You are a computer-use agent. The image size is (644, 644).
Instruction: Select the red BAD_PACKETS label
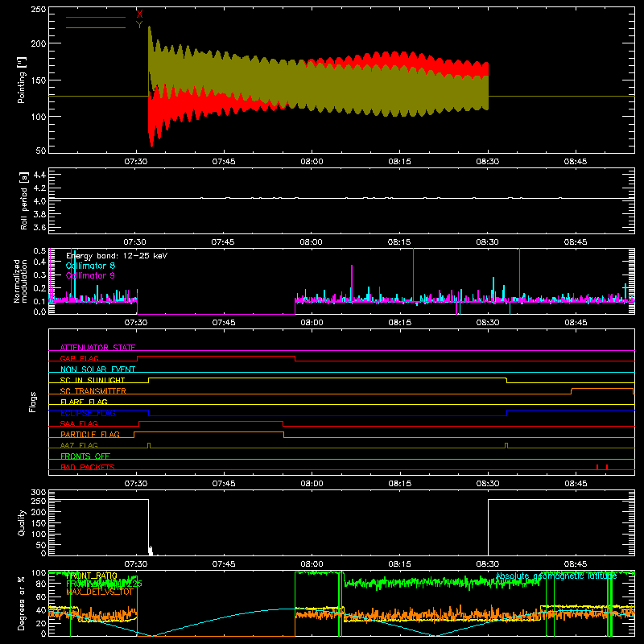point(88,467)
